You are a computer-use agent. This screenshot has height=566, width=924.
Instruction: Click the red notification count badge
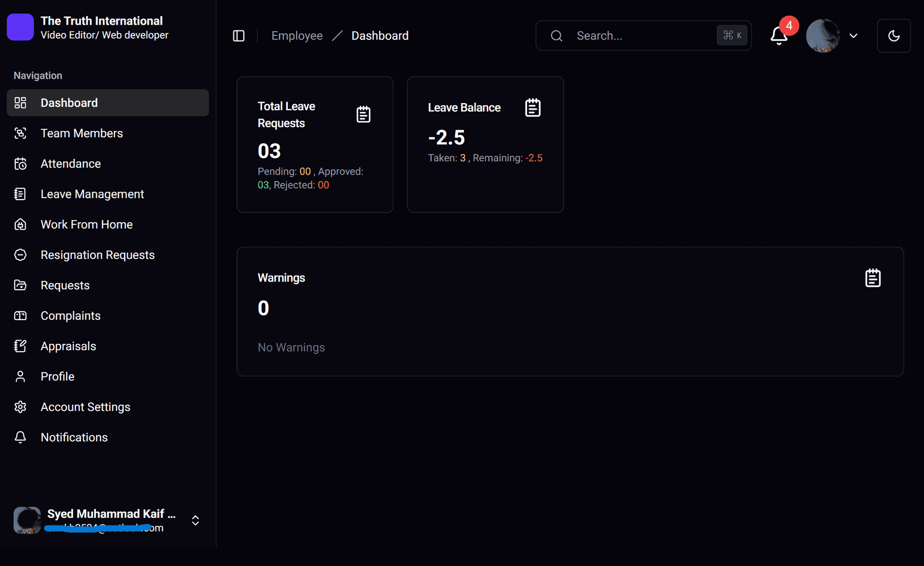[788, 25]
